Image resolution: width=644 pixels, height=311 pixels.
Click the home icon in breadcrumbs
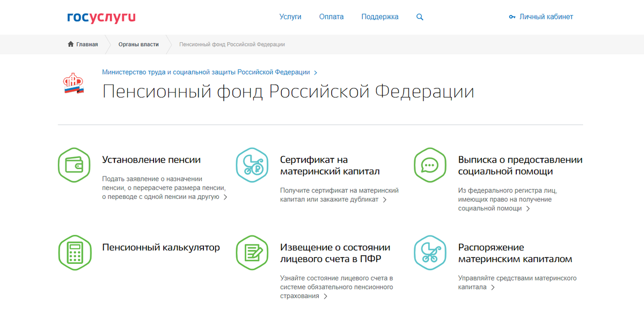70,45
